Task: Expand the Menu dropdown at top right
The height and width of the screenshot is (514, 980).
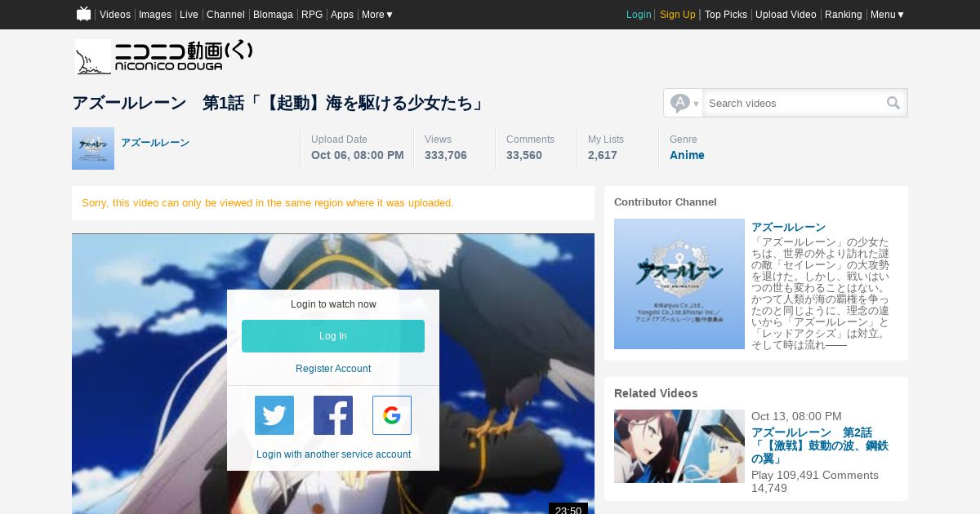Action: coord(887,15)
